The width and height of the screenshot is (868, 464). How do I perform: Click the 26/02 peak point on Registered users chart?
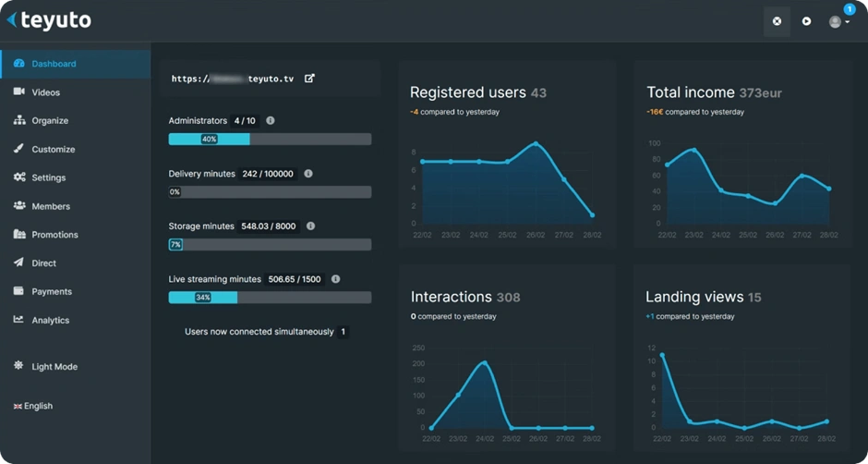(536, 143)
